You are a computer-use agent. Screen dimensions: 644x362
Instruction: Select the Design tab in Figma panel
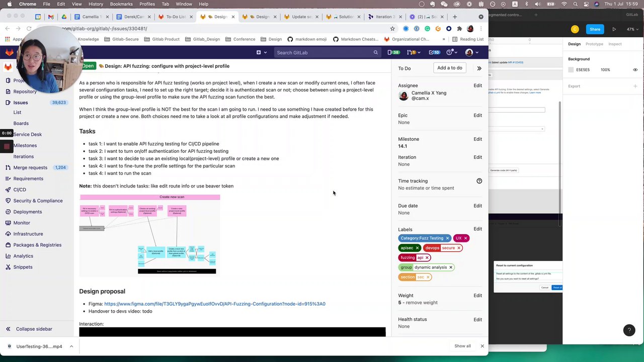click(x=574, y=44)
